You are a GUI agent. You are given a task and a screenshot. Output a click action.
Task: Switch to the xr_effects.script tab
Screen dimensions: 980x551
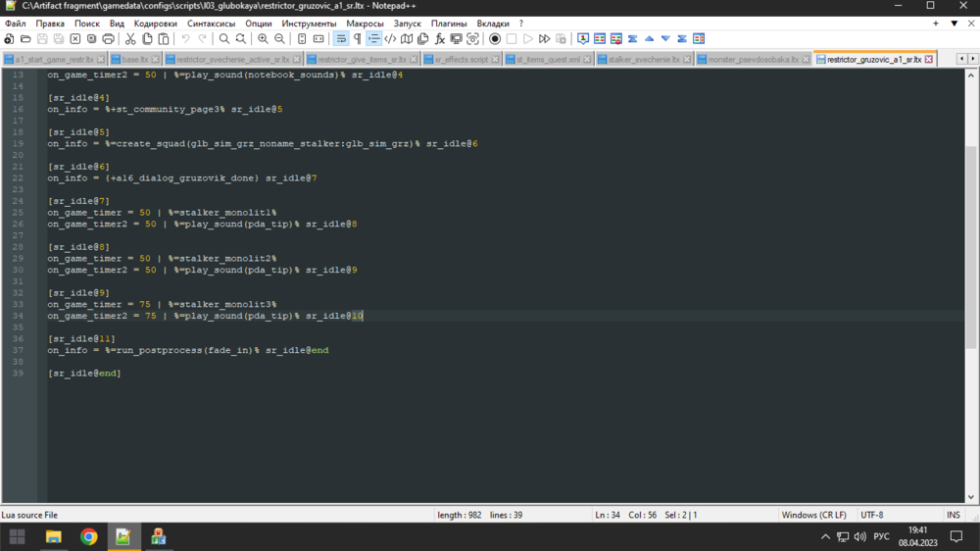[x=461, y=60]
